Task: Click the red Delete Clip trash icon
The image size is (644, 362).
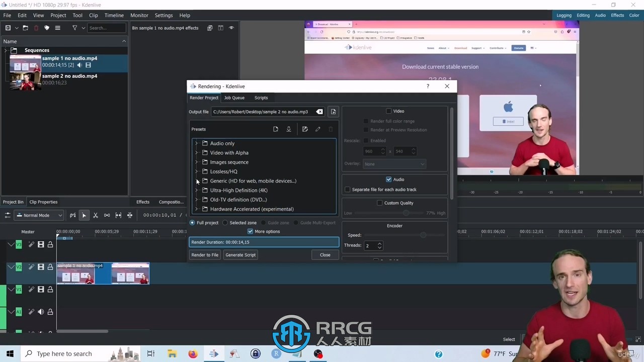Action: point(36,28)
